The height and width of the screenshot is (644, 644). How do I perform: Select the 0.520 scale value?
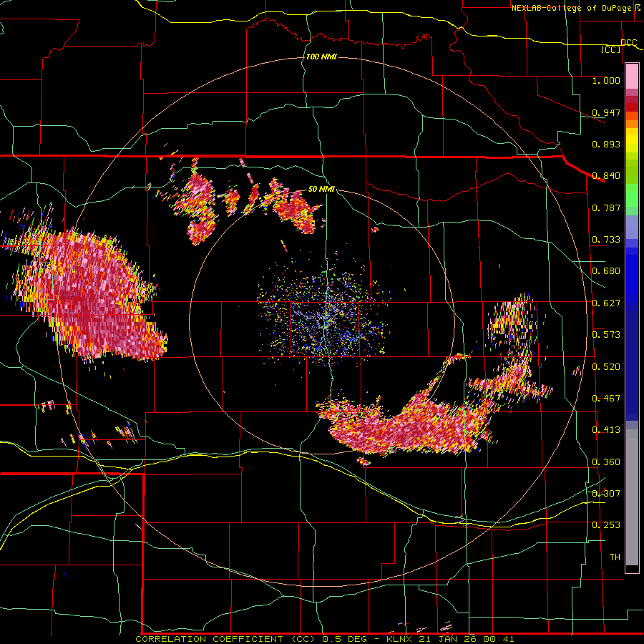click(606, 367)
